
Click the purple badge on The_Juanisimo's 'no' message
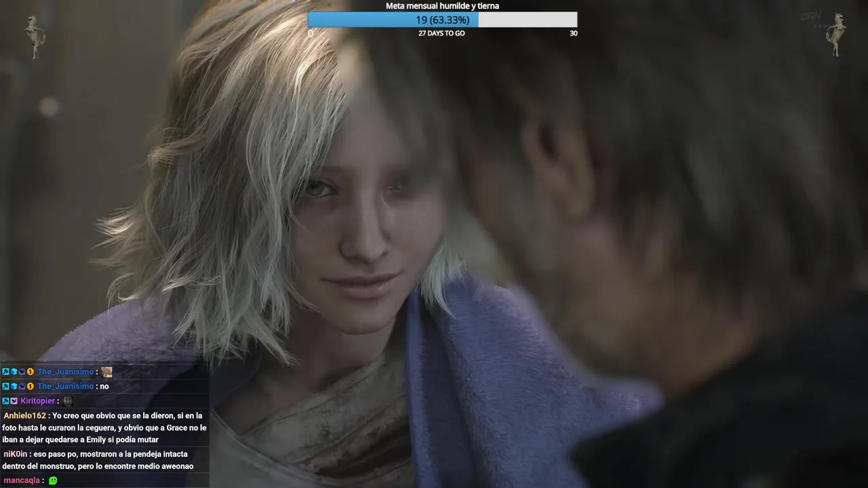pos(22,386)
